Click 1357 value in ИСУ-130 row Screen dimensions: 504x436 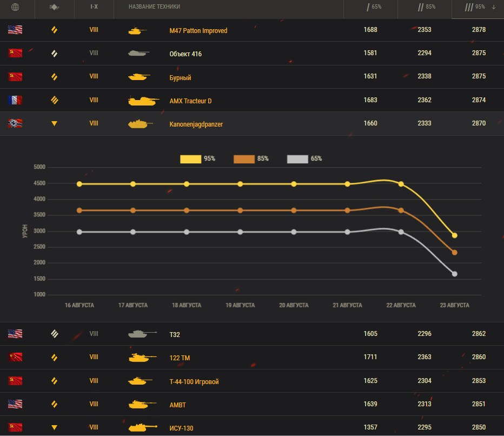tap(370, 427)
